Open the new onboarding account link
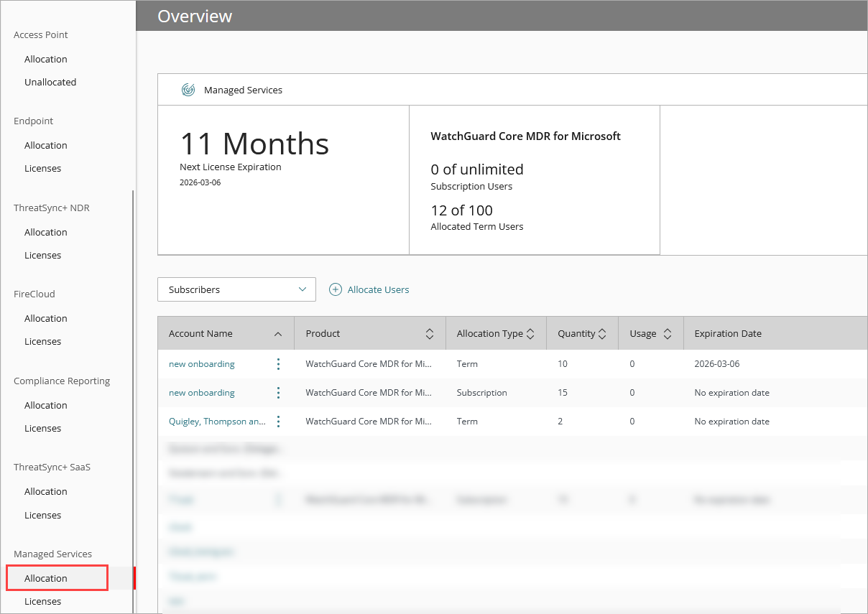 pos(201,363)
